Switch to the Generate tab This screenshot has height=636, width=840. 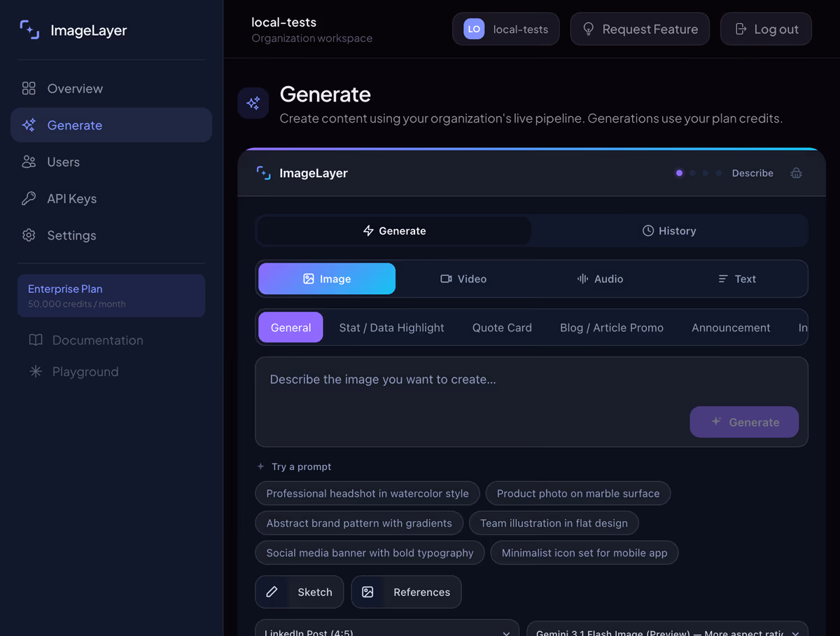pos(394,230)
